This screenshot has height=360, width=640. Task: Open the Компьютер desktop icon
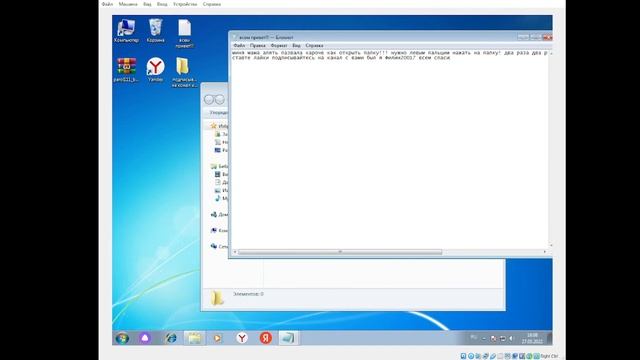point(126,31)
